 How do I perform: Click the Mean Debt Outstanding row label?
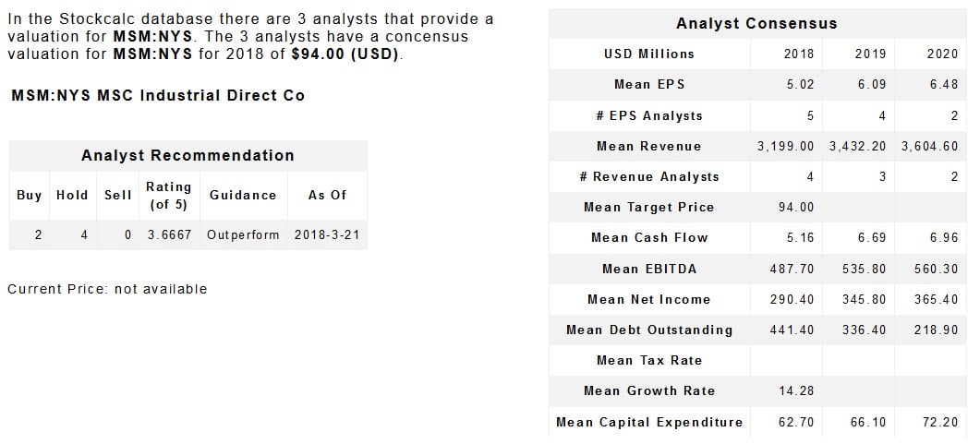(x=649, y=330)
